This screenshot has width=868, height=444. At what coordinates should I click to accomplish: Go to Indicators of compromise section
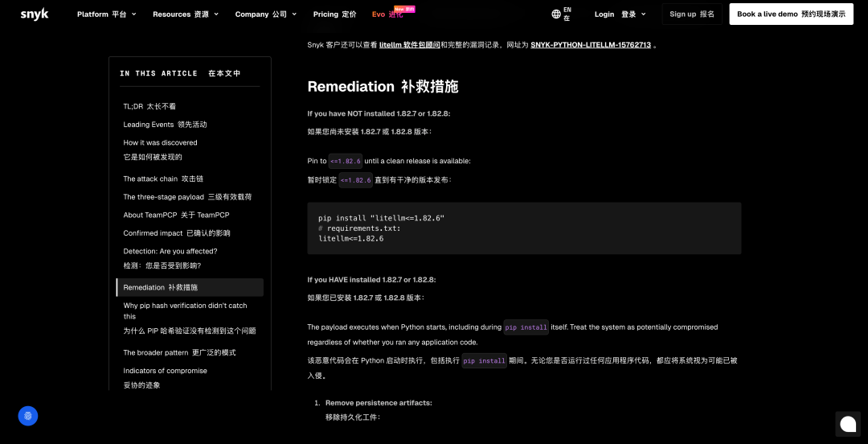[165, 377]
